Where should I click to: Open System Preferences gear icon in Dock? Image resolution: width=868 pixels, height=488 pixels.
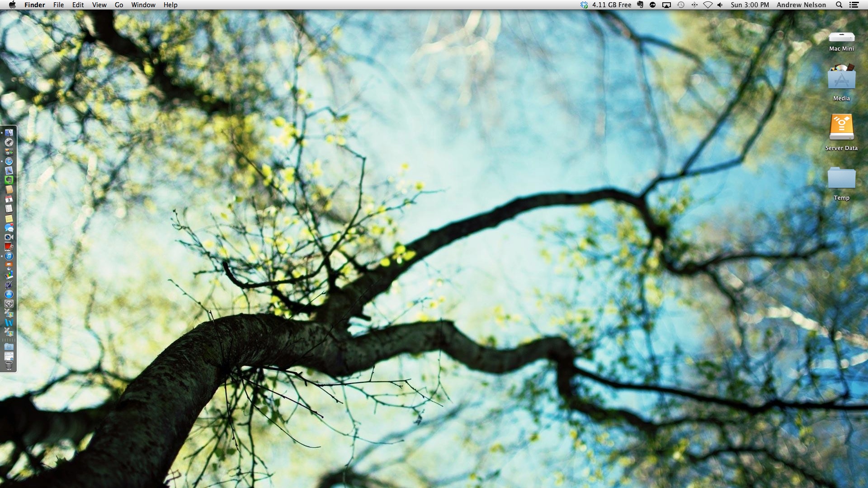(x=9, y=304)
